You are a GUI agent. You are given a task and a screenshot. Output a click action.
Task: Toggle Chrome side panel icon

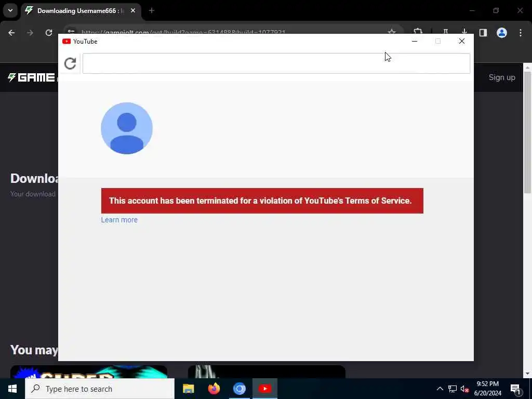point(483,33)
